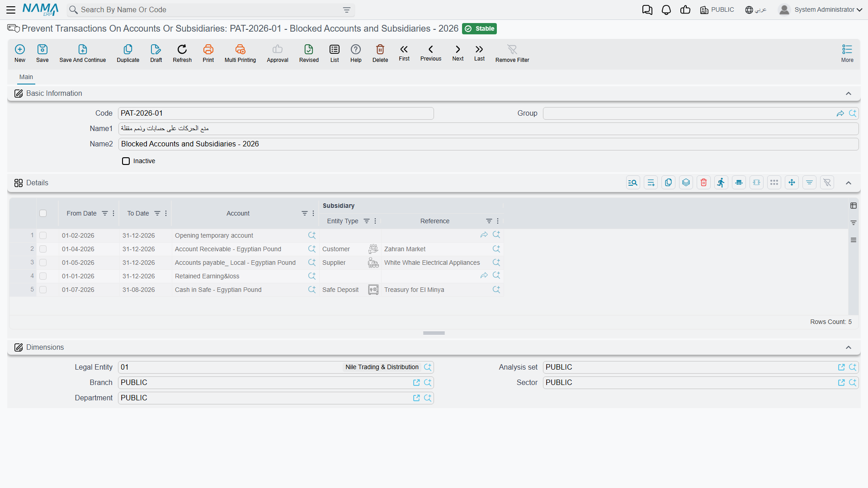Click the red delete row icon in Details

click(x=703, y=183)
